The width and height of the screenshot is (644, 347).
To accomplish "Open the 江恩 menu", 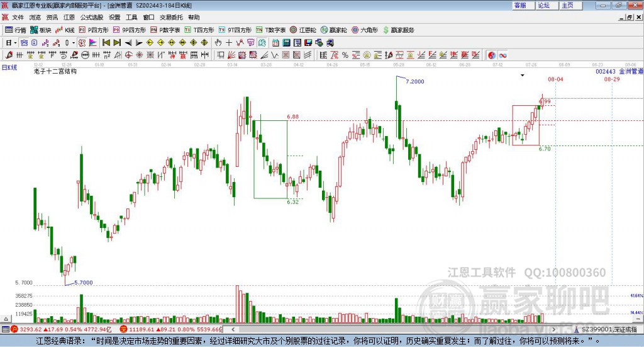I will tap(69, 17).
